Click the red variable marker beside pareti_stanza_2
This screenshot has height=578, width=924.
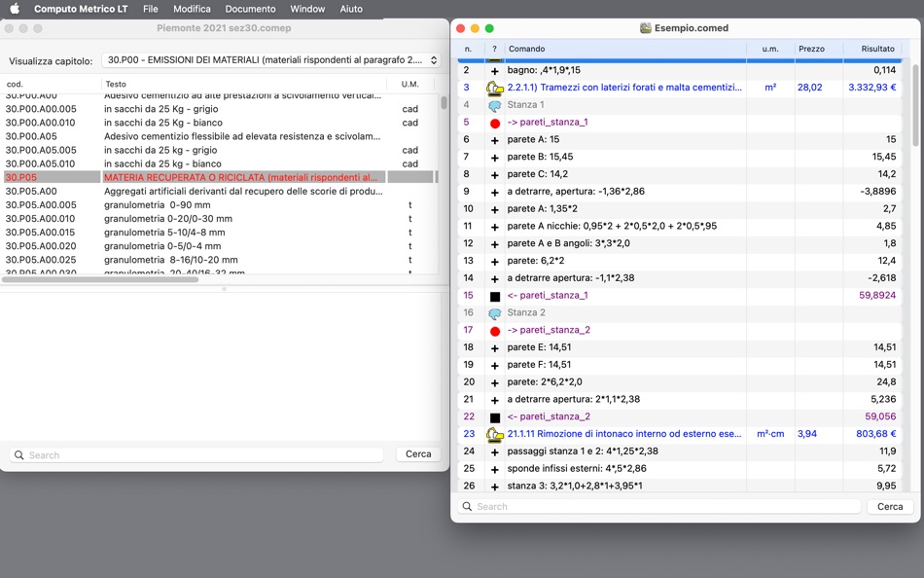click(x=495, y=330)
